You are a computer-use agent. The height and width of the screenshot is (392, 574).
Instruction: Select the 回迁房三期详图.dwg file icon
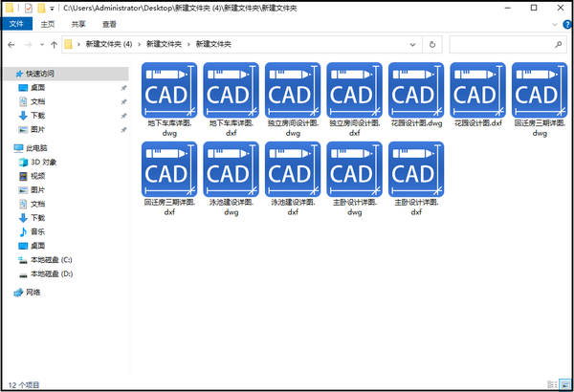pyautogui.click(x=540, y=90)
